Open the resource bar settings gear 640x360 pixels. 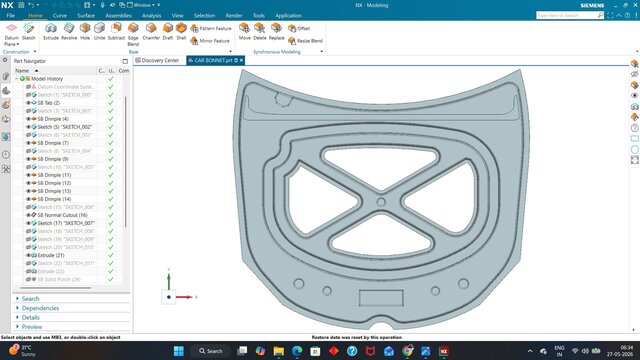(5, 60)
